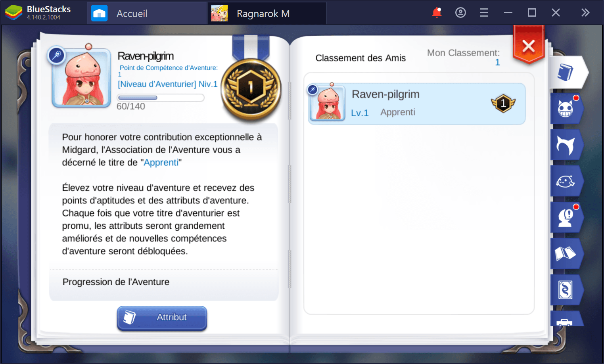The width and height of the screenshot is (604, 364).
Task: Click the adventure experience bar 60/140
Action: click(x=161, y=98)
